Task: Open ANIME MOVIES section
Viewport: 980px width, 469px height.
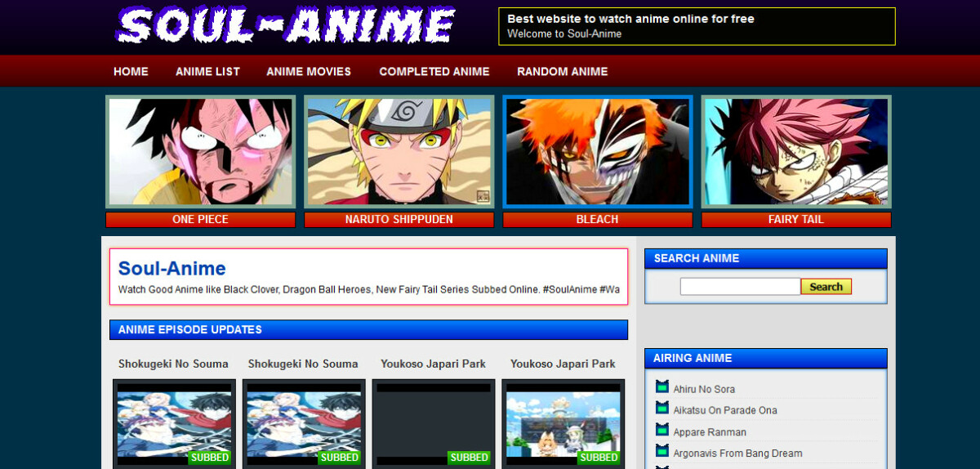Action: coord(309,72)
